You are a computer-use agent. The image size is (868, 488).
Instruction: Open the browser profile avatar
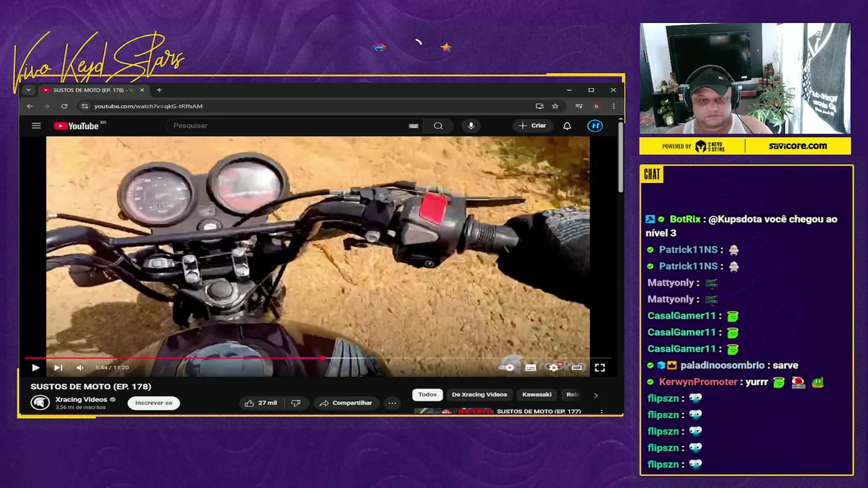pos(596,106)
